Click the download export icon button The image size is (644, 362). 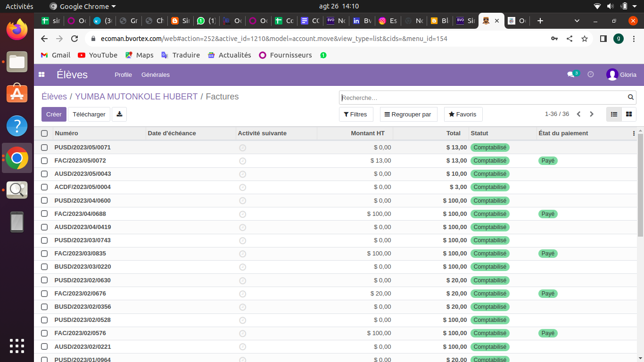coord(119,114)
